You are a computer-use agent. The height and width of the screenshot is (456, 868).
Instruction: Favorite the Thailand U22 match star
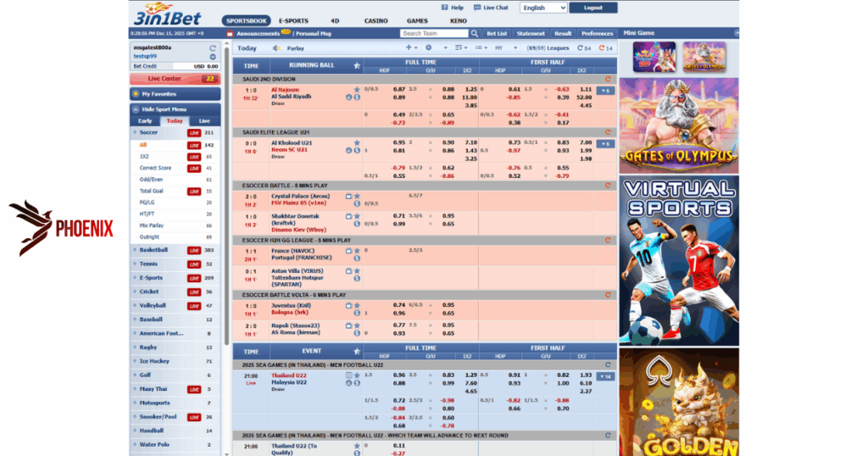point(357,375)
